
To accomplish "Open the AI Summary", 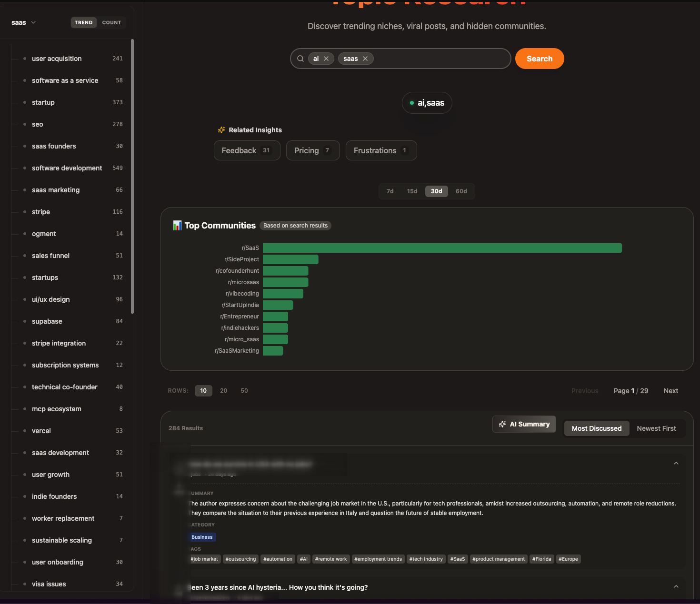I will point(524,424).
